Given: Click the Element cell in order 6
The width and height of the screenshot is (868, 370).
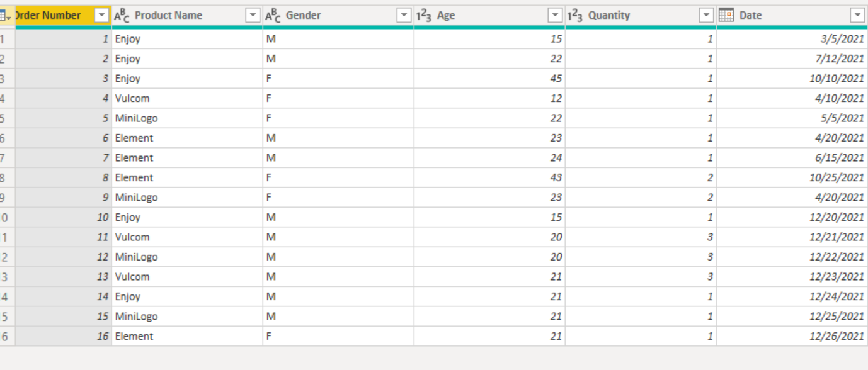Looking at the screenshot, I should coord(187,138).
